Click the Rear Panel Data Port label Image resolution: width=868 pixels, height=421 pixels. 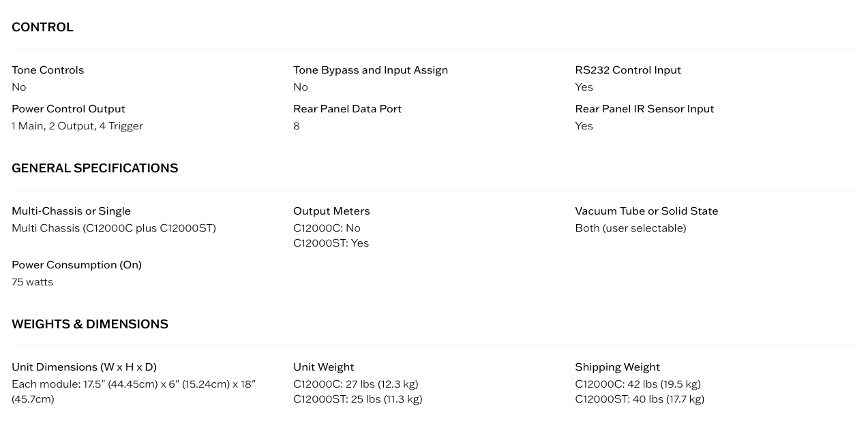coord(347,109)
